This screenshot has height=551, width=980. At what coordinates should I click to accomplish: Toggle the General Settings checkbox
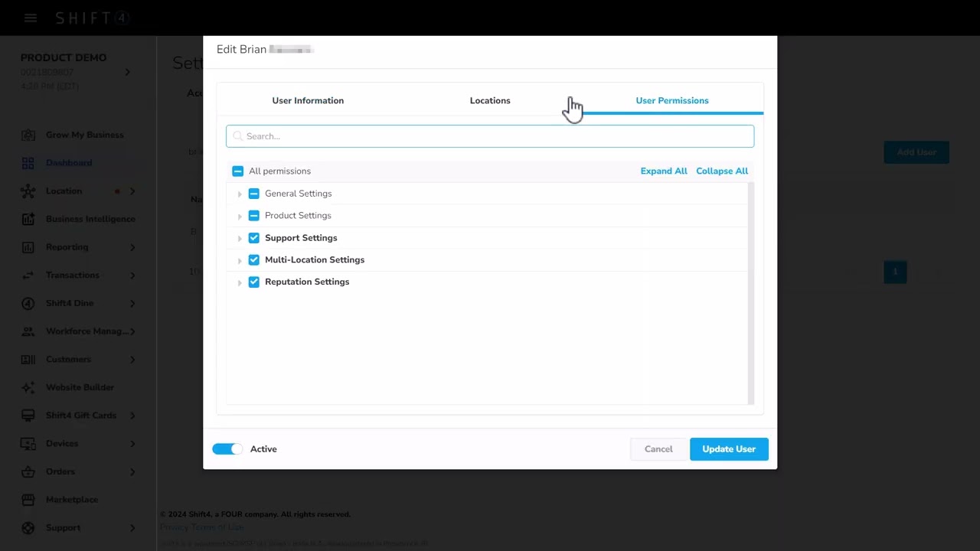(254, 194)
